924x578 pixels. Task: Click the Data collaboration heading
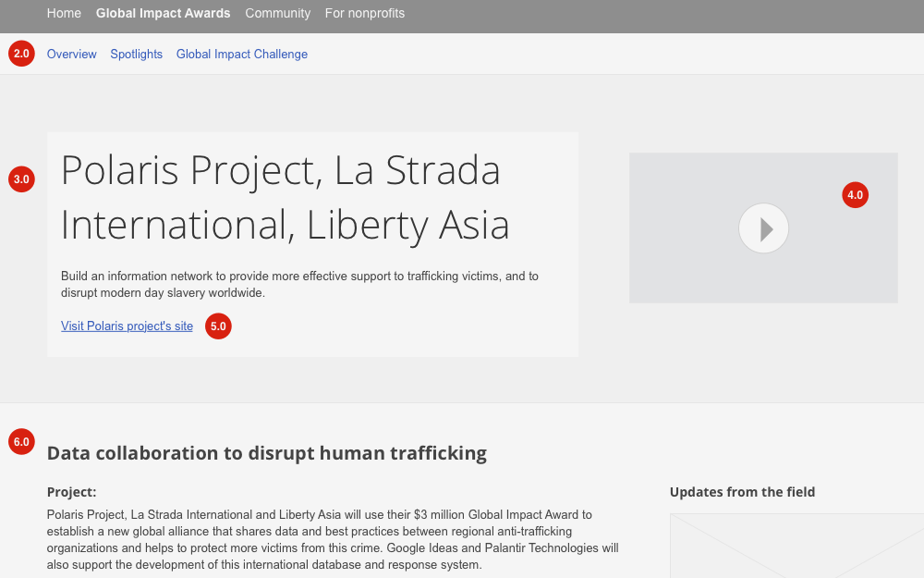click(x=267, y=453)
